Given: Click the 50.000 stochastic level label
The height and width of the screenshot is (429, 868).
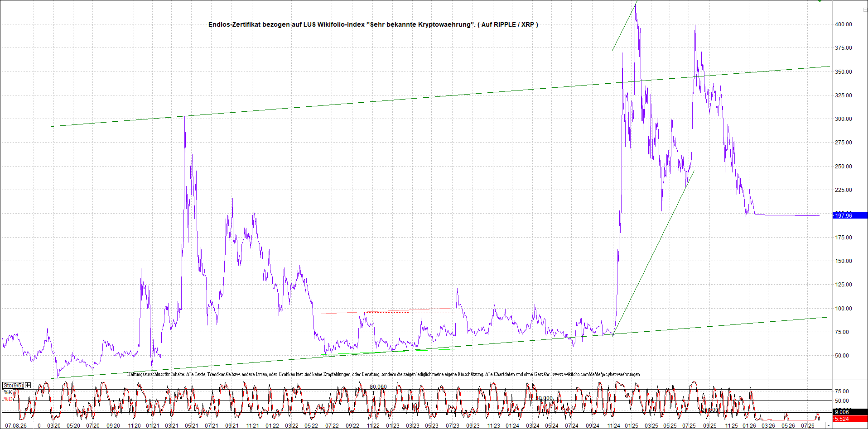Looking at the screenshot, I should tap(544, 398).
